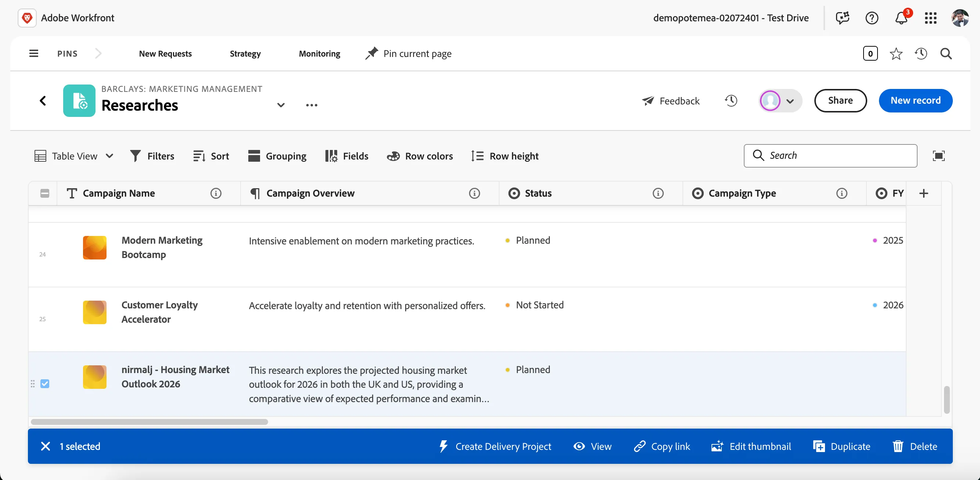Viewport: 980px width, 480px height.
Task: Open the apps grid launcher
Action: tap(930, 18)
